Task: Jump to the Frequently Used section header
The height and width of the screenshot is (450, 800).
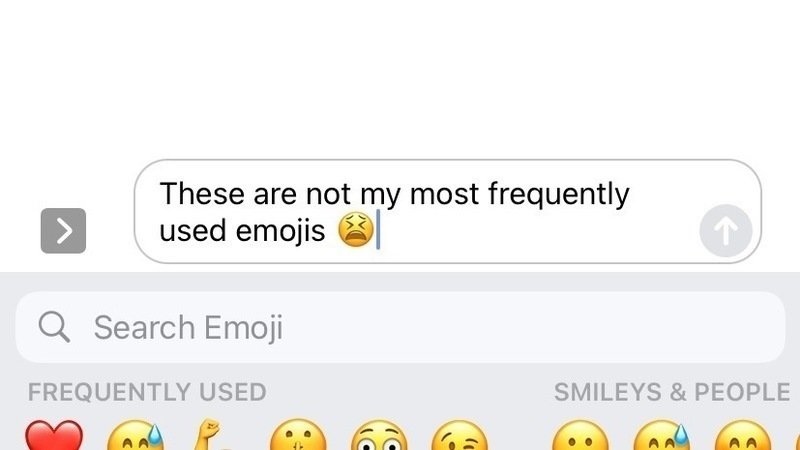Action: (x=147, y=392)
